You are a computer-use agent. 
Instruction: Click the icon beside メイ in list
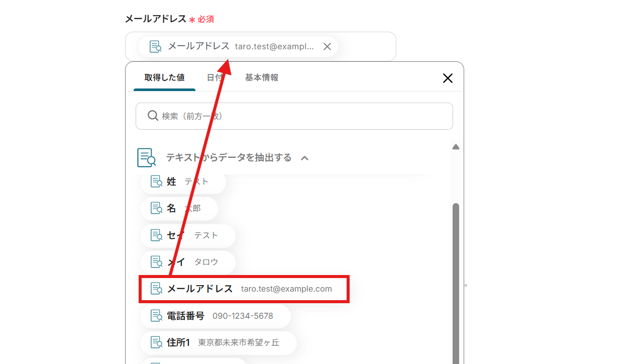click(x=156, y=262)
